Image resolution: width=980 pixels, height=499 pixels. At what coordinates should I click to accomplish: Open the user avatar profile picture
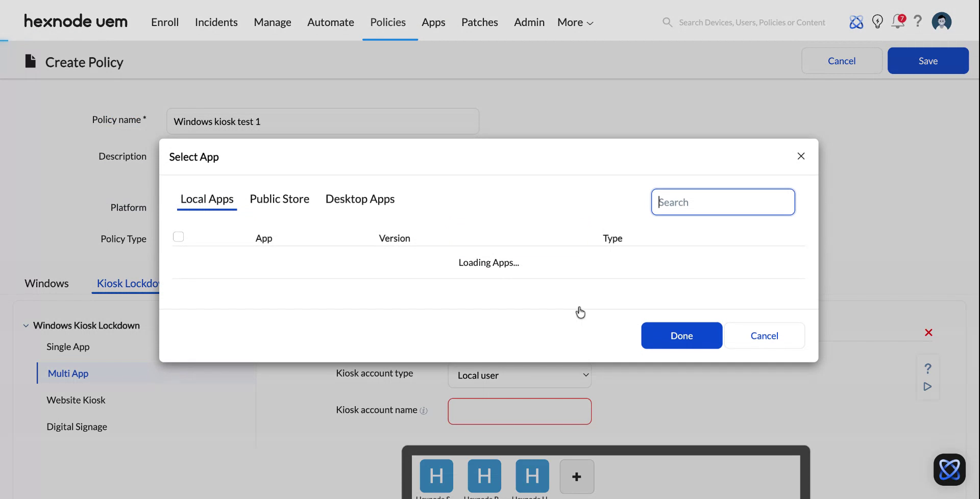click(941, 21)
